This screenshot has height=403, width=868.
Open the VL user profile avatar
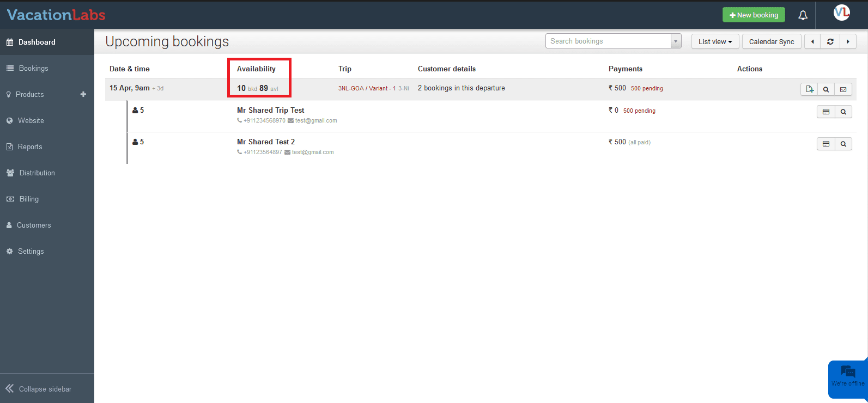pyautogui.click(x=841, y=13)
